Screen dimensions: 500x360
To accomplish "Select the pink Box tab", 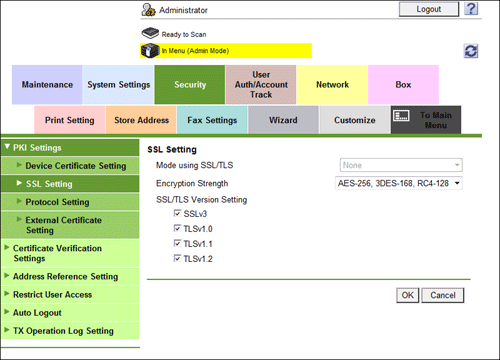I will (403, 85).
